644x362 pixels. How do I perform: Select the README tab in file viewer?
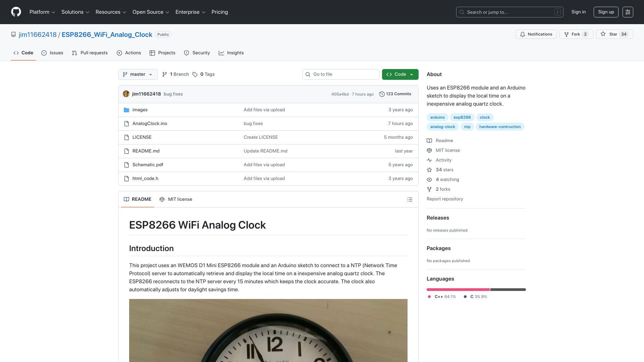point(138,199)
